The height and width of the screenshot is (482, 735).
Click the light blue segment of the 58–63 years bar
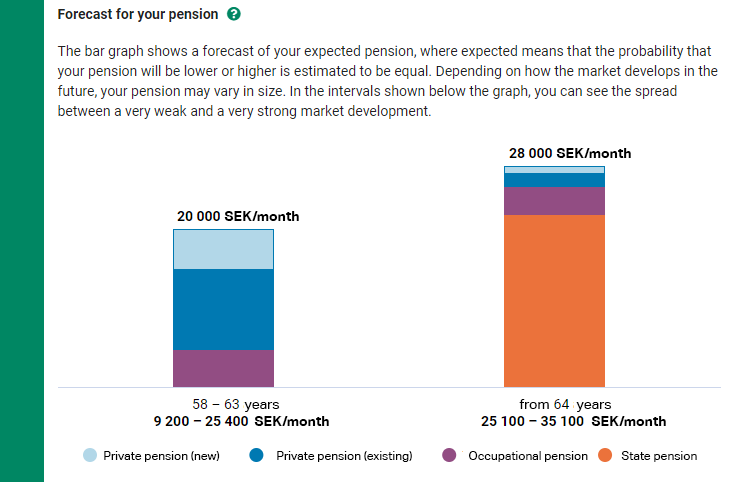tap(223, 249)
